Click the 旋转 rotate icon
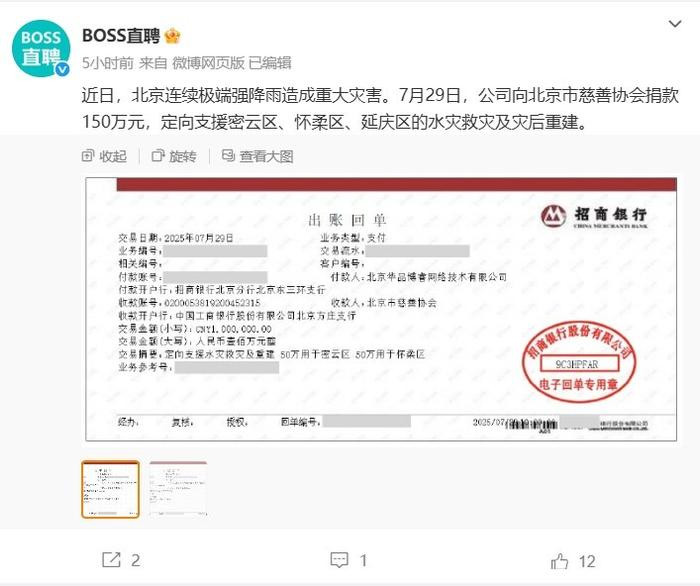Viewport: 700px width, 586px height. click(158, 156)
